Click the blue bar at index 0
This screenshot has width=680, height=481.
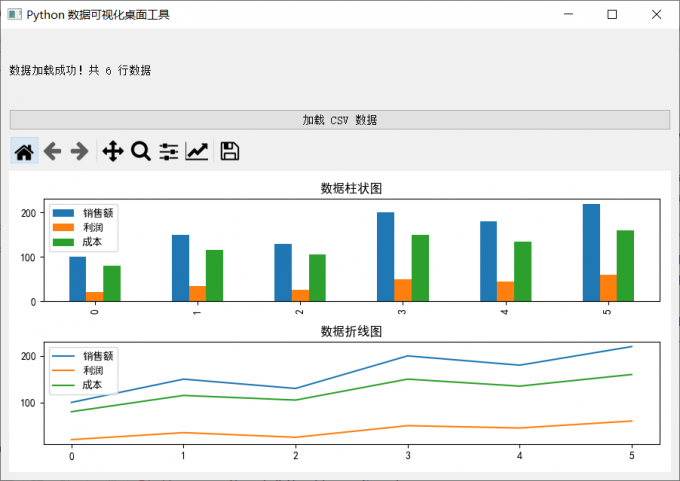tap(78, 279)
